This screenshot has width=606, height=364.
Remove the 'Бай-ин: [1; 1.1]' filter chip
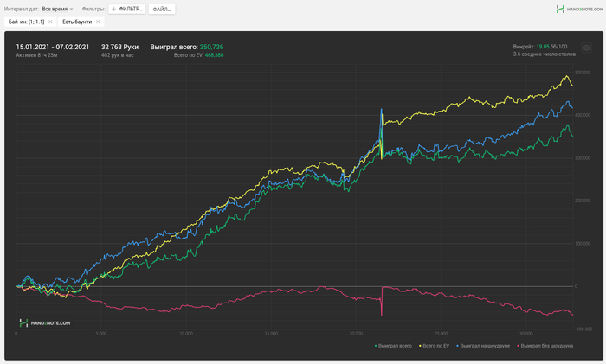coord(50,22)
